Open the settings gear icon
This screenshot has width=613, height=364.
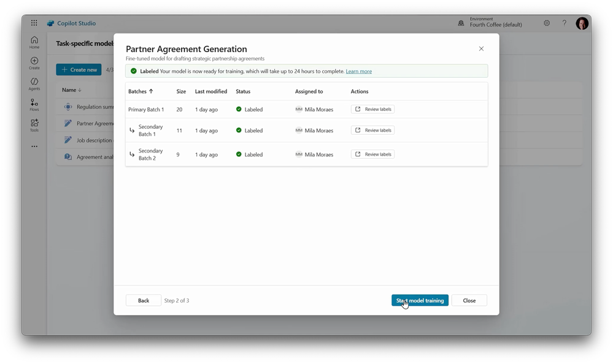click(x=547, y=23)
